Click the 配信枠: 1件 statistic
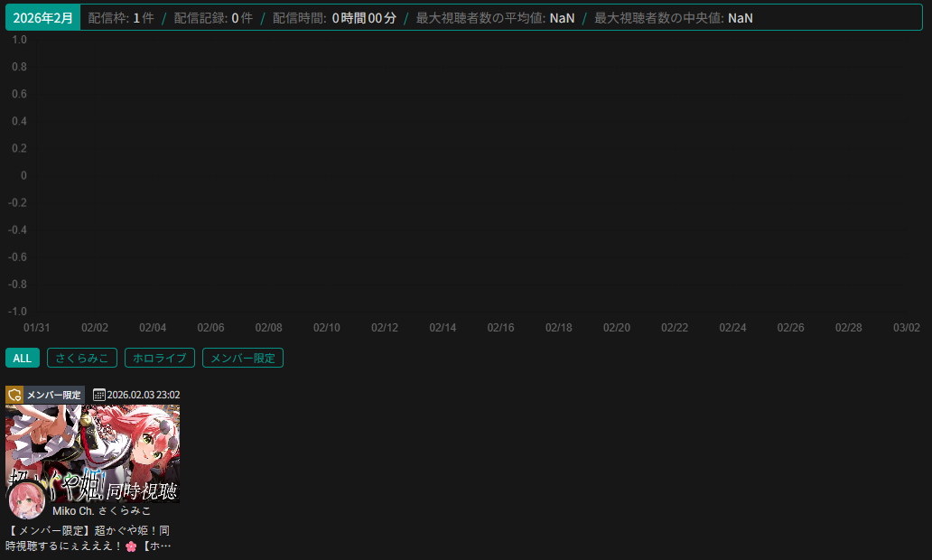 click(121, 18)
